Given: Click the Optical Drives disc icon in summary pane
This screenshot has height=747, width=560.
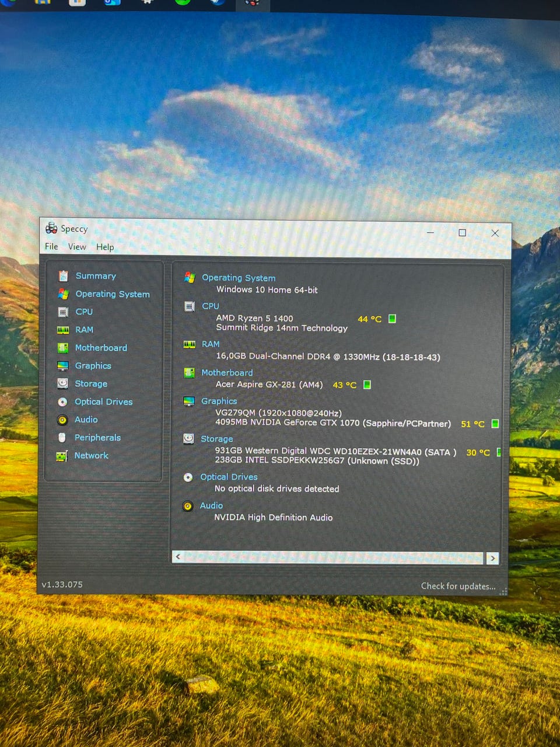Looking at the screenshot, I should [x=188, y=477].
